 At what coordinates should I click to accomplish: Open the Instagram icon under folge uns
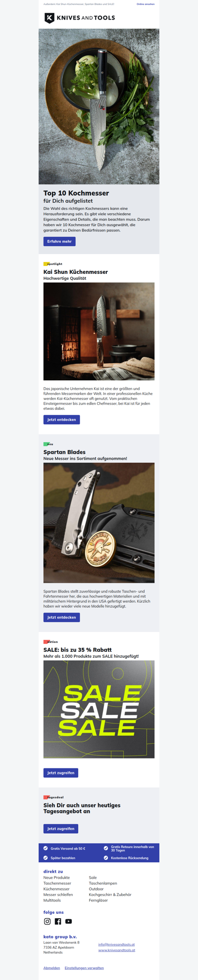48,921
